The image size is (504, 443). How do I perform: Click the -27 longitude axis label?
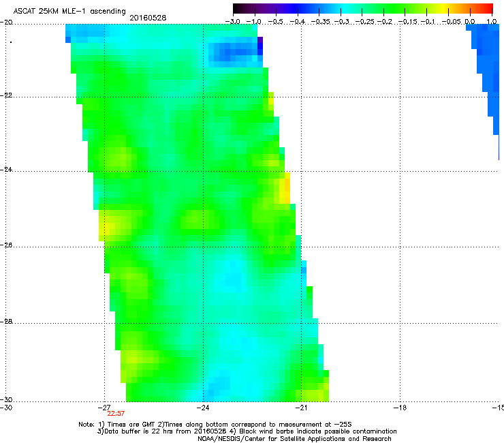104,408
